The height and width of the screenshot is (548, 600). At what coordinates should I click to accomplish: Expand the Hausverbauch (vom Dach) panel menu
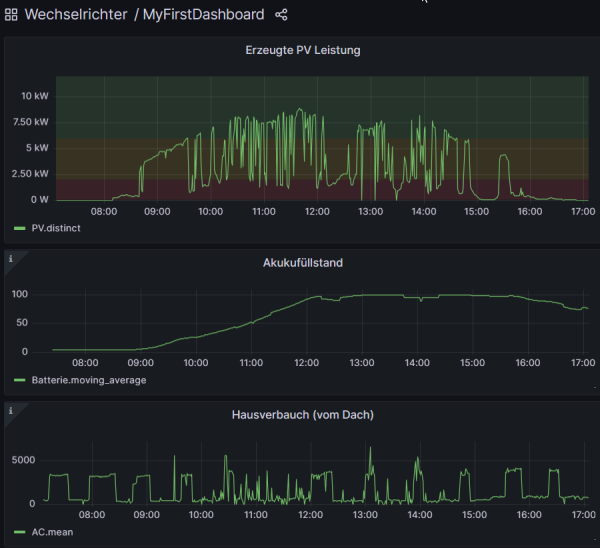(302, 415)
